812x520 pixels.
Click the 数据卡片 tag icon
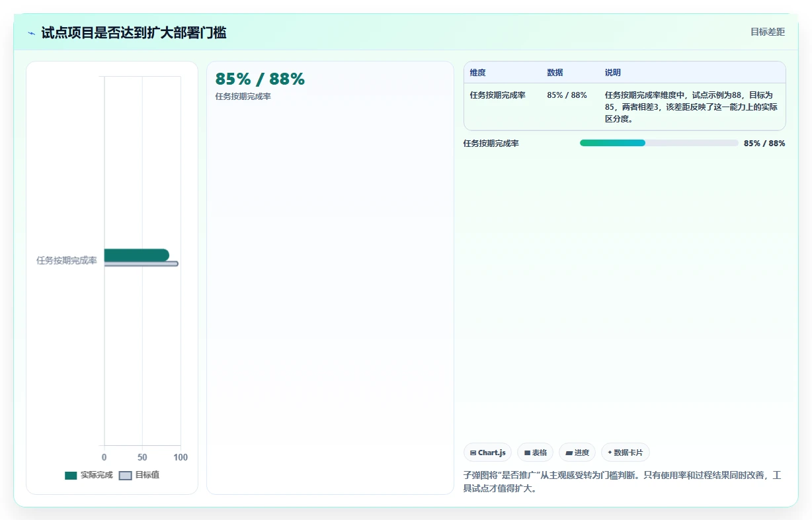pos(610,453)
